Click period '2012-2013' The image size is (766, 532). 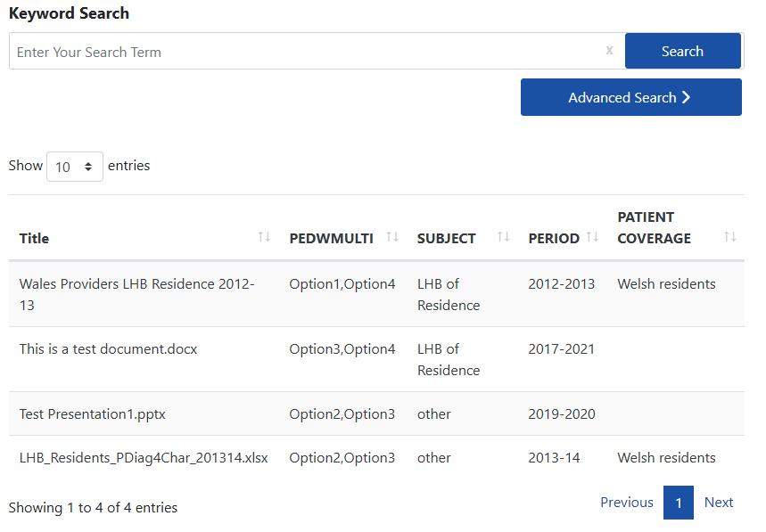tap(561, 284)
